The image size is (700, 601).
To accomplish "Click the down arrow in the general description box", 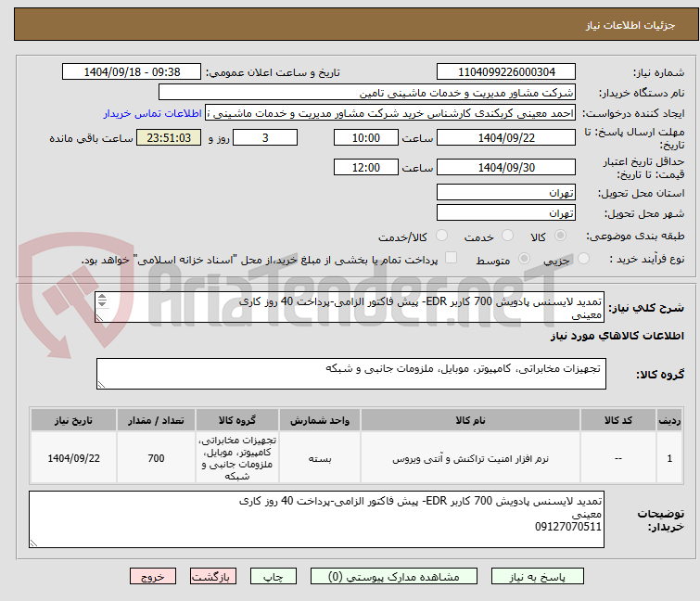I will [x=101, y=306].
